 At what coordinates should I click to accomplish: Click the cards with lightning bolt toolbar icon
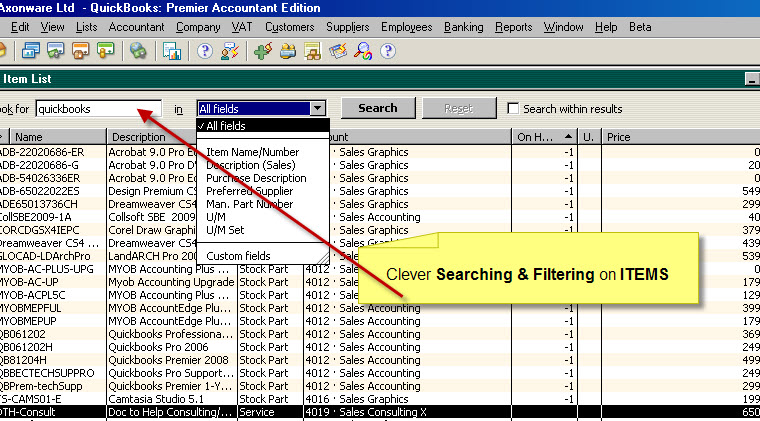(x=338, y=51)
